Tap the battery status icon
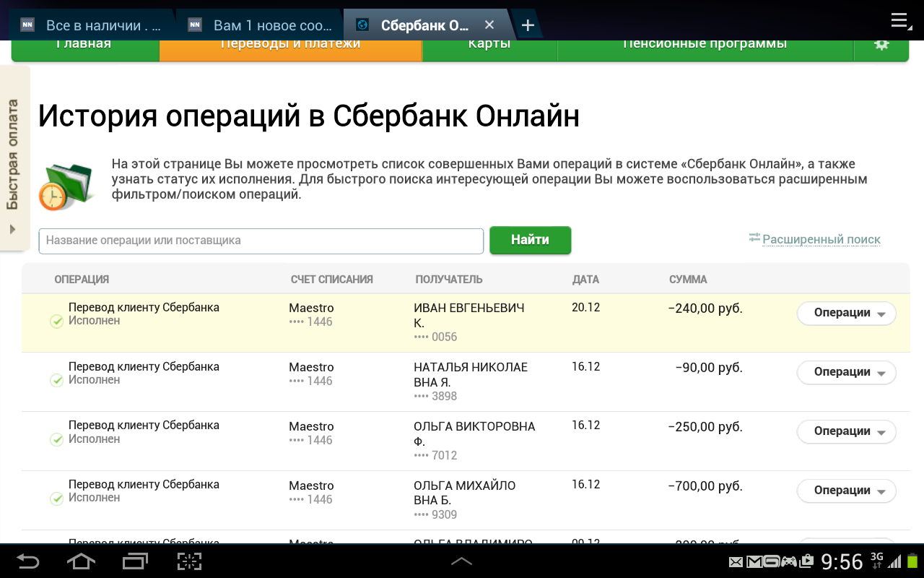The image size is (924, 578). (x=913, y=561)
